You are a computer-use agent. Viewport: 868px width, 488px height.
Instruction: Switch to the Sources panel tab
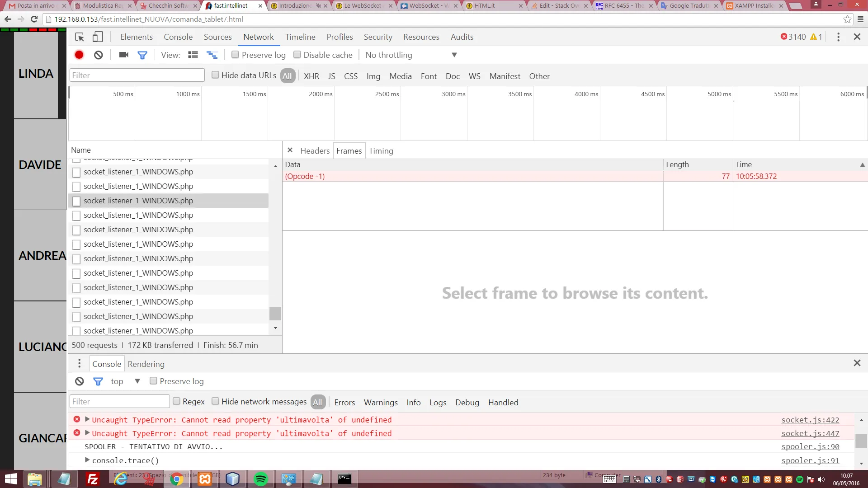(217, 37)
